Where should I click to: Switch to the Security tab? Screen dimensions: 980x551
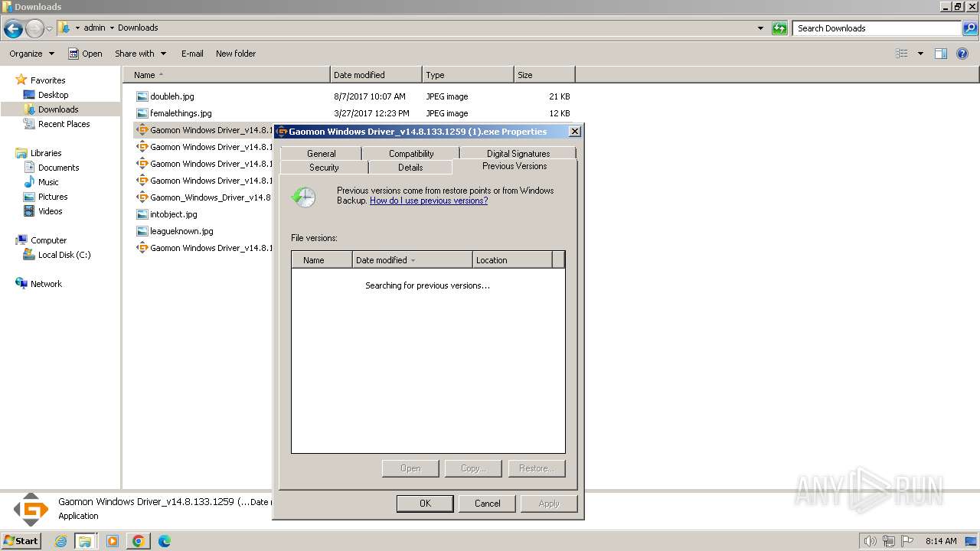coord(324,168)
